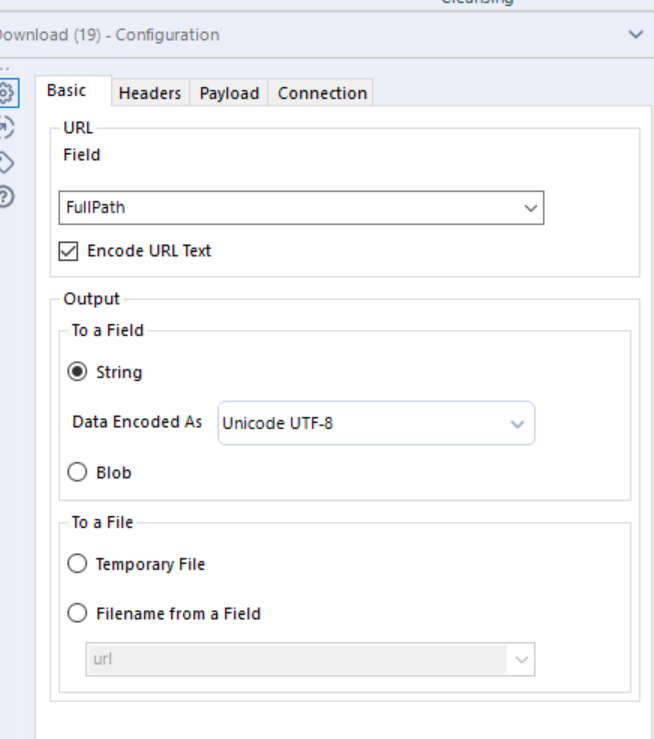
Task: Select Filename from a Field option
Action: point(76,614)
